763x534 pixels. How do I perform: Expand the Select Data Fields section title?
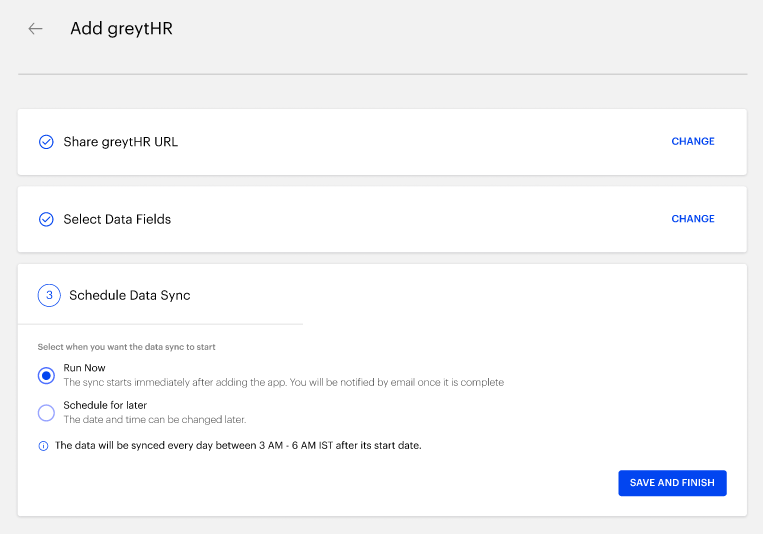pyautogui.click(x=117, y=220)
